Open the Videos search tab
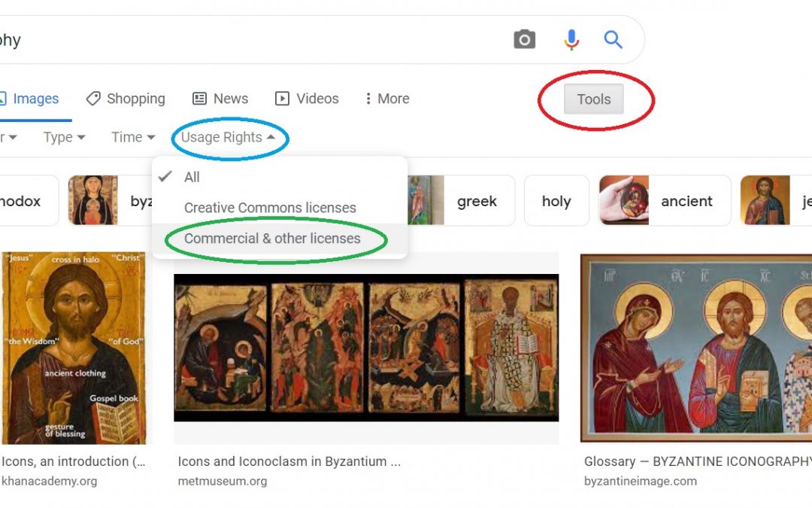 (307, 99)
